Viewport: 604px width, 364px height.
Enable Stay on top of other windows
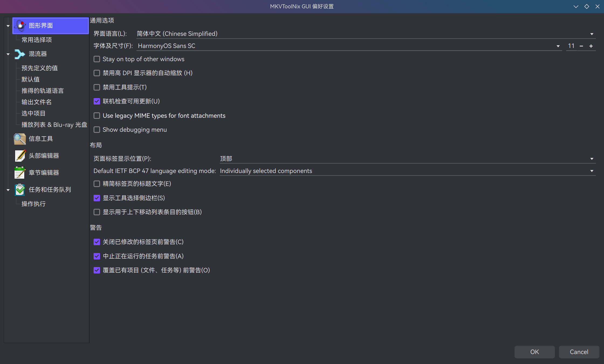coord(97,59)
